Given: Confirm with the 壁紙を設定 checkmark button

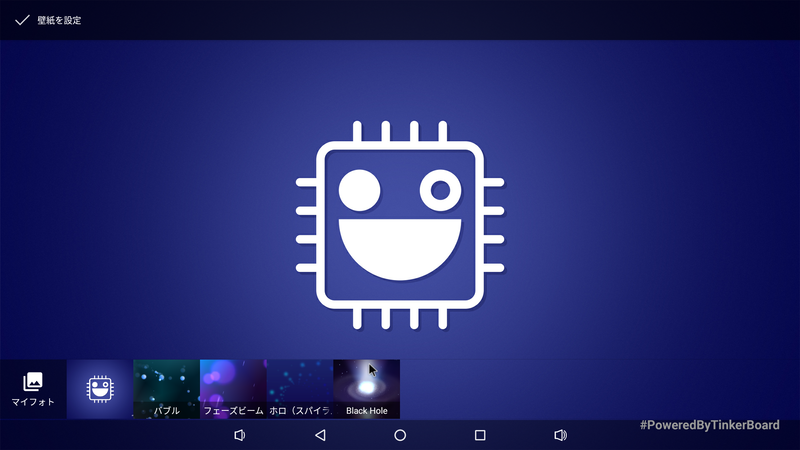Looking at the screenshot, I should click(x=48, y=20).
